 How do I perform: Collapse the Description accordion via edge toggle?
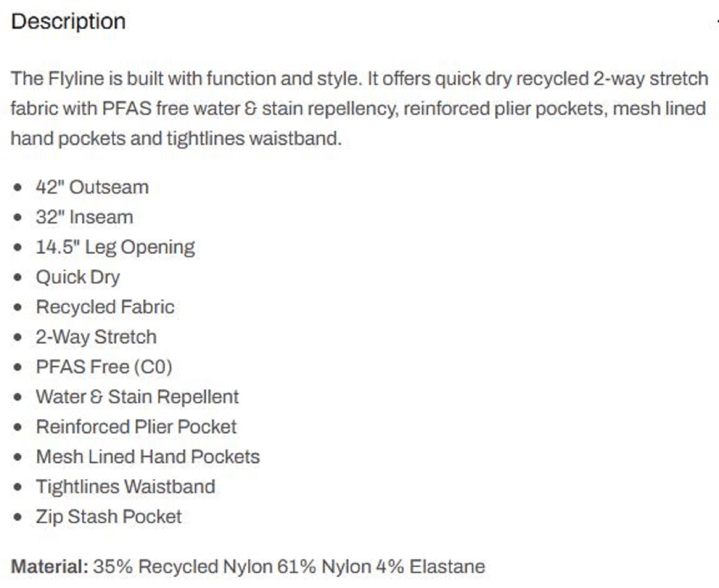[716, 22]
